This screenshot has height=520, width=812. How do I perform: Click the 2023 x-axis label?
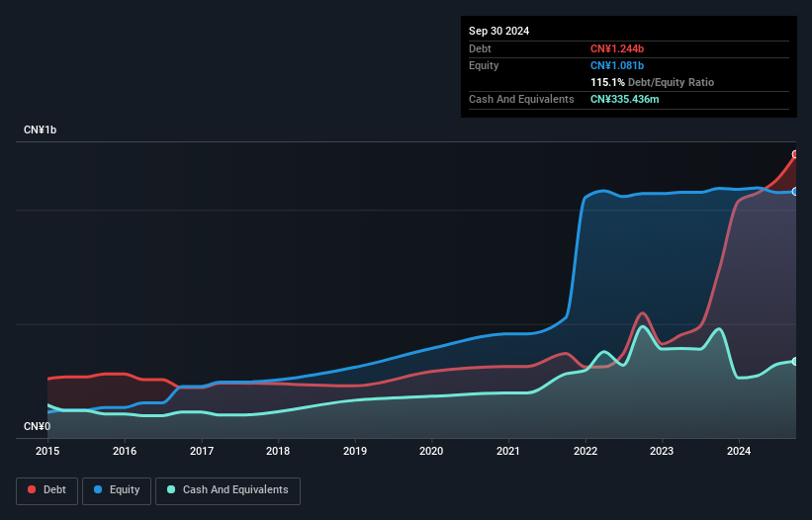pos(662,451)
